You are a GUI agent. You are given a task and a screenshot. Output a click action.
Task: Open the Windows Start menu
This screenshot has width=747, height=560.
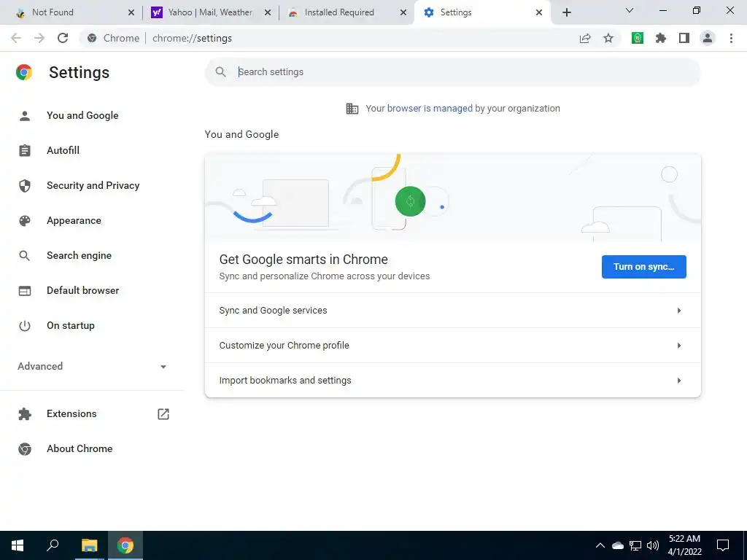18,545
